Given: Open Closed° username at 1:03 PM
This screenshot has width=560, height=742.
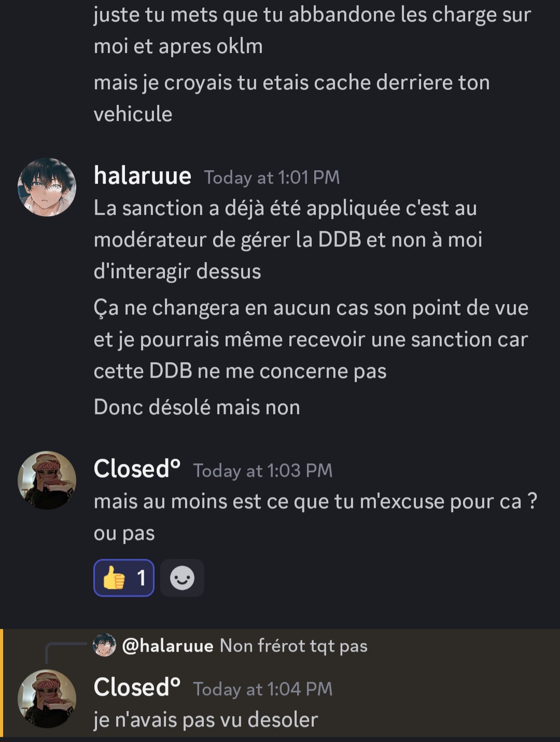Looking at the screenshot, I should (x=137, y=469).
